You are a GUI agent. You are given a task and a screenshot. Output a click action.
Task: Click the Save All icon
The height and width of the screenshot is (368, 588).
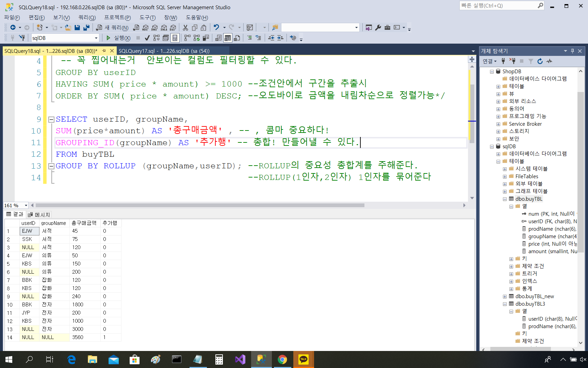point(86,28)
